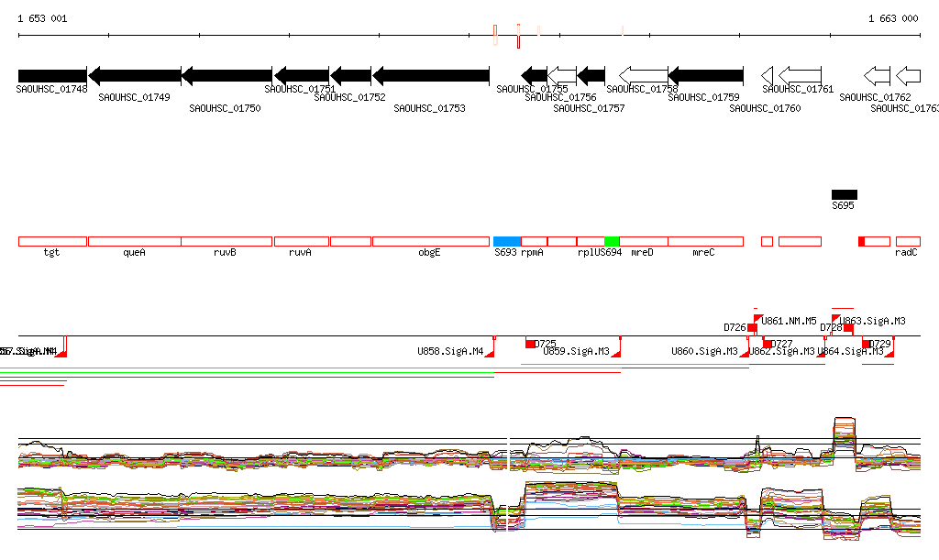Click the radC gene box

click(909, 242)
